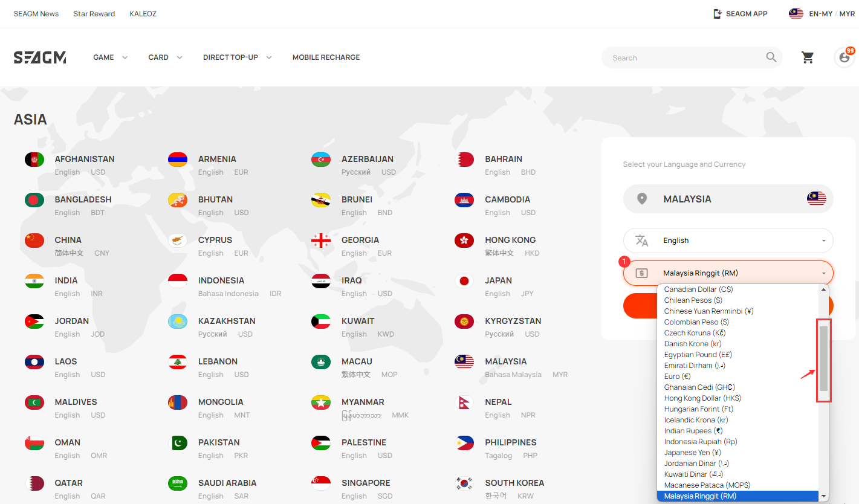Open the MALAYSIA region selector

pyautogui.click(x=728, y=199)
